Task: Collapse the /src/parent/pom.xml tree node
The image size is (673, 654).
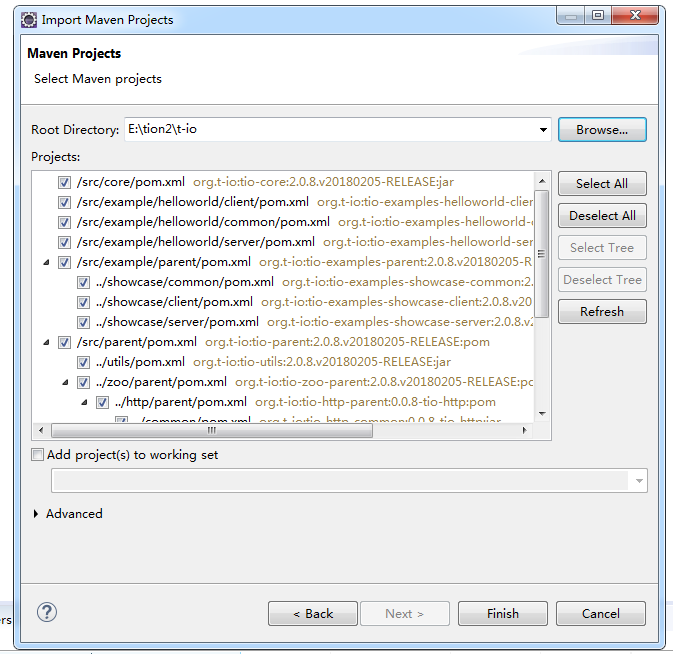Action: coord(46,342)
